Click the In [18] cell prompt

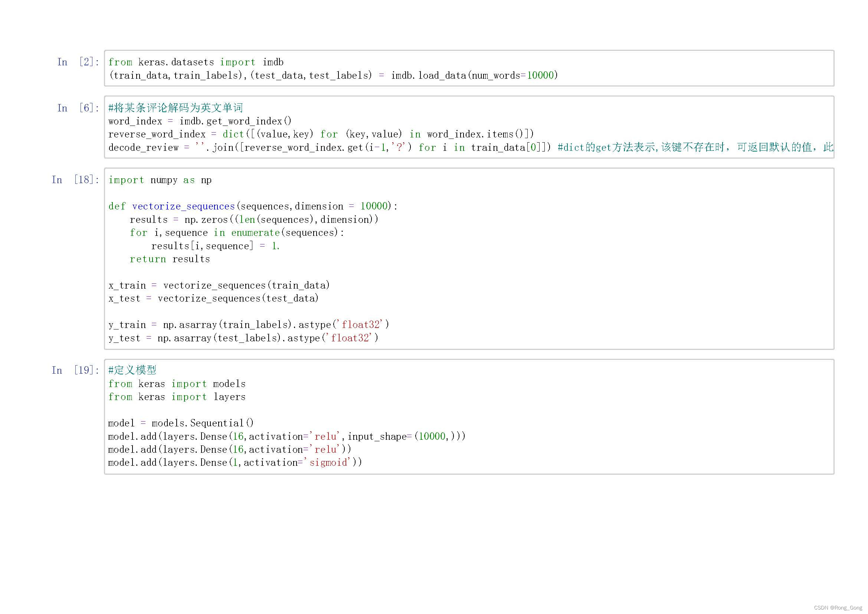point(76,180)
